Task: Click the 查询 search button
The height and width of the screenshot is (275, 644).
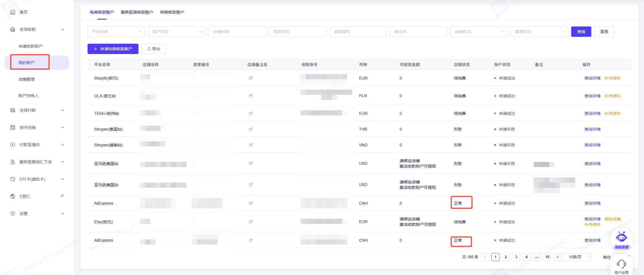Action: coord(581,32)
